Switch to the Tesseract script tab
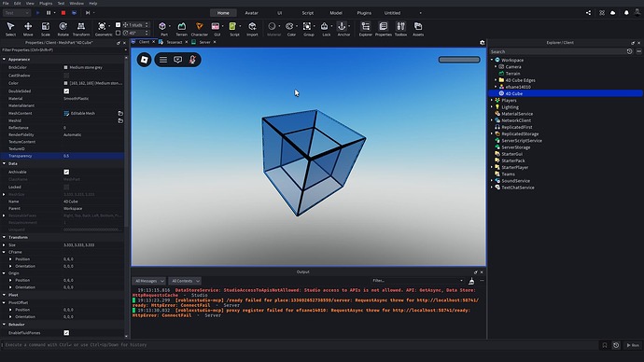The image size is (644, 362). pos(174,42)
